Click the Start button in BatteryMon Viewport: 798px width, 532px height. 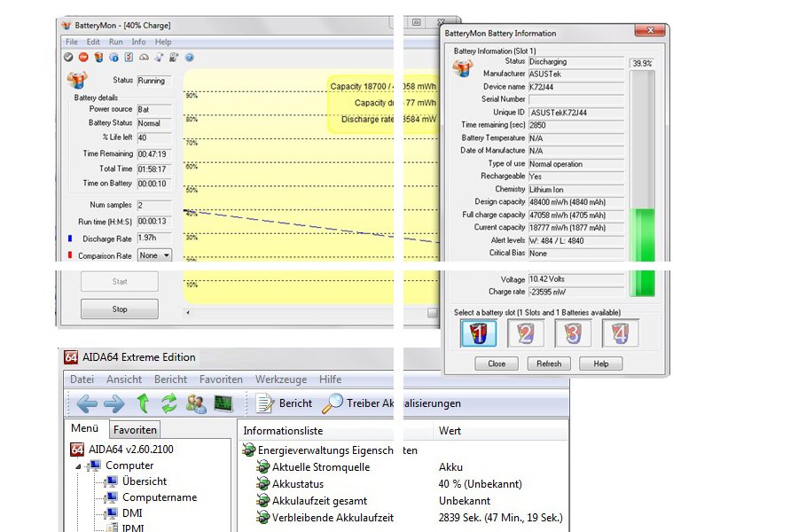[120, 282]
